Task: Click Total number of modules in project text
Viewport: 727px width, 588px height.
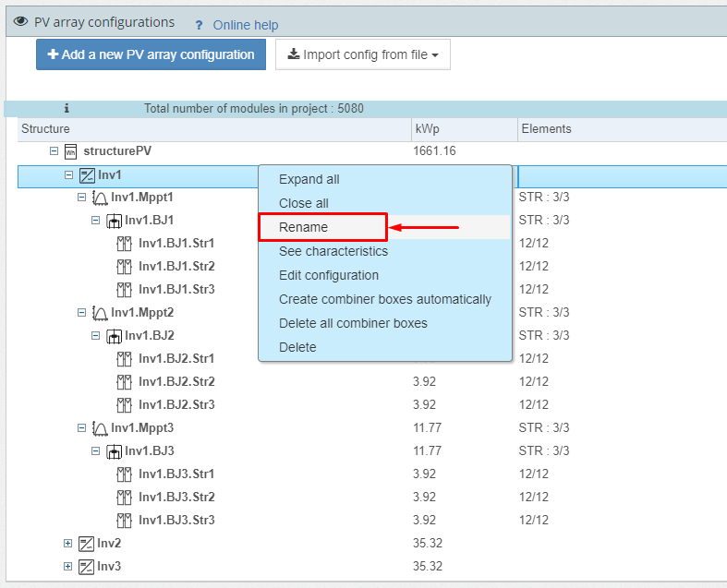Action: click(x=254, y=108)
